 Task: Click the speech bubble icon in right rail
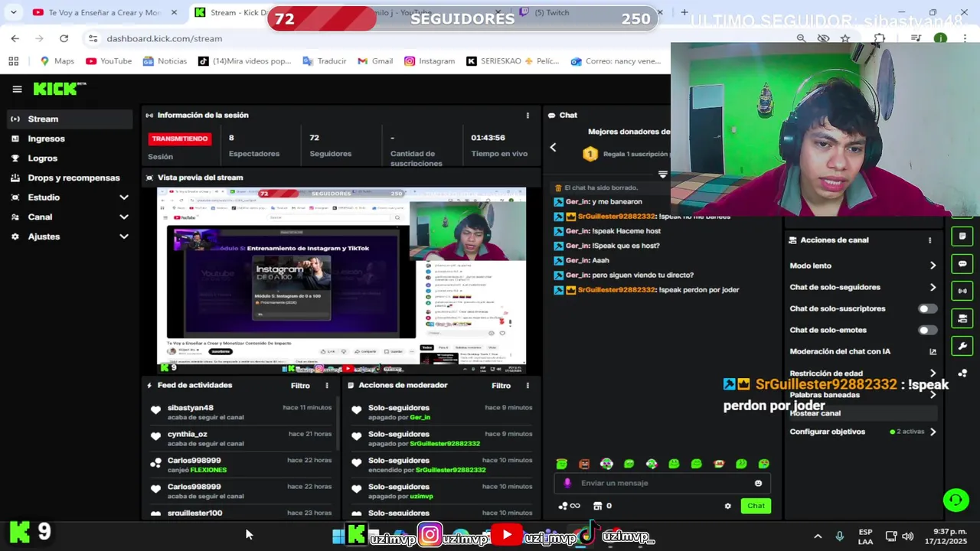[962, 263]
